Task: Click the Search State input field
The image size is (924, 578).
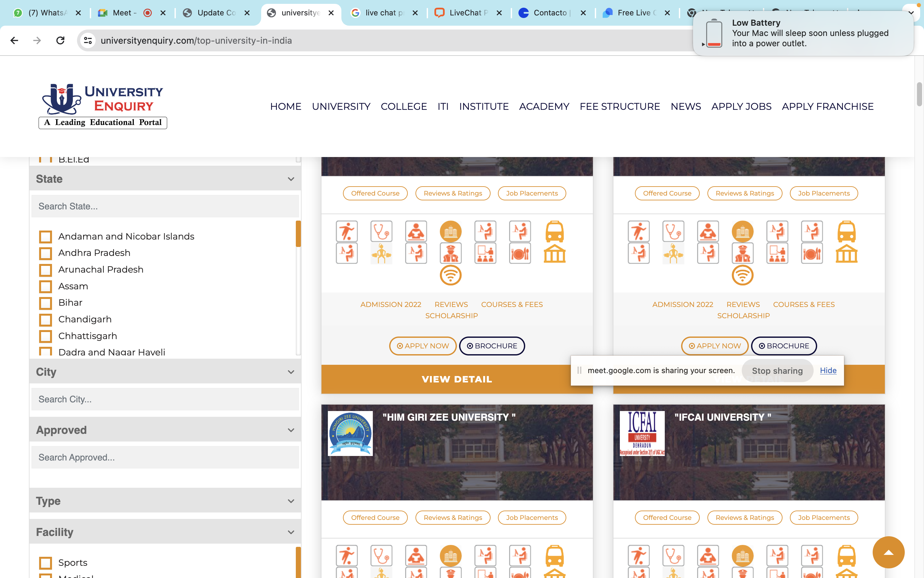Action: tap(165, 206)
